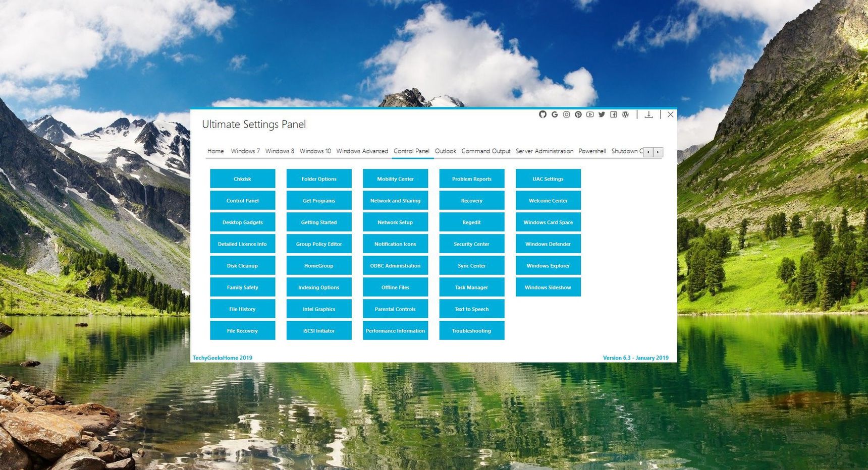
Task: Open ODBC Administration
Action: tap(396, 265)
